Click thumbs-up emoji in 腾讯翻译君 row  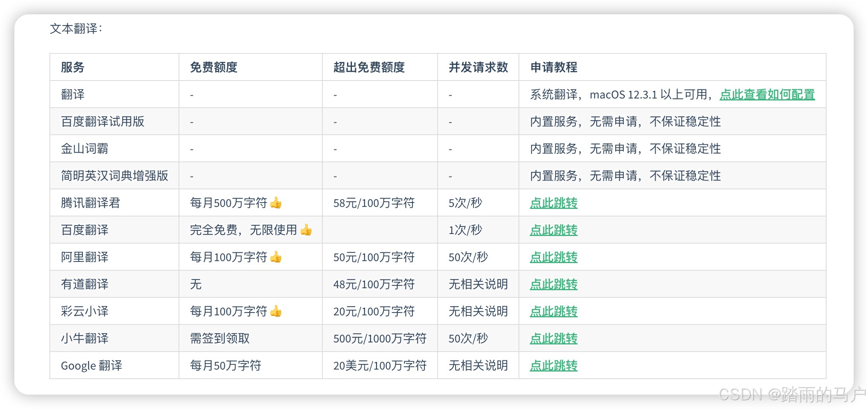coord(276,203)
